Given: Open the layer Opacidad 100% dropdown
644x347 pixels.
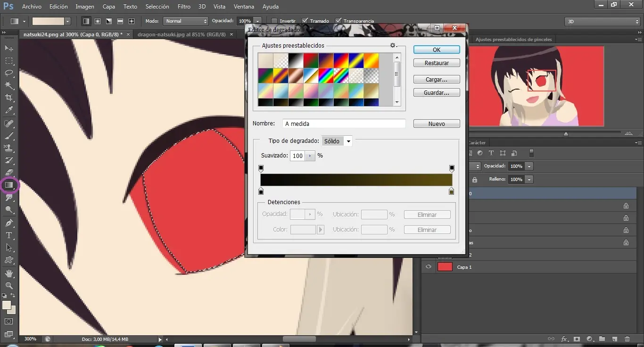Looking at the screenshot, I should click(529, 166).
